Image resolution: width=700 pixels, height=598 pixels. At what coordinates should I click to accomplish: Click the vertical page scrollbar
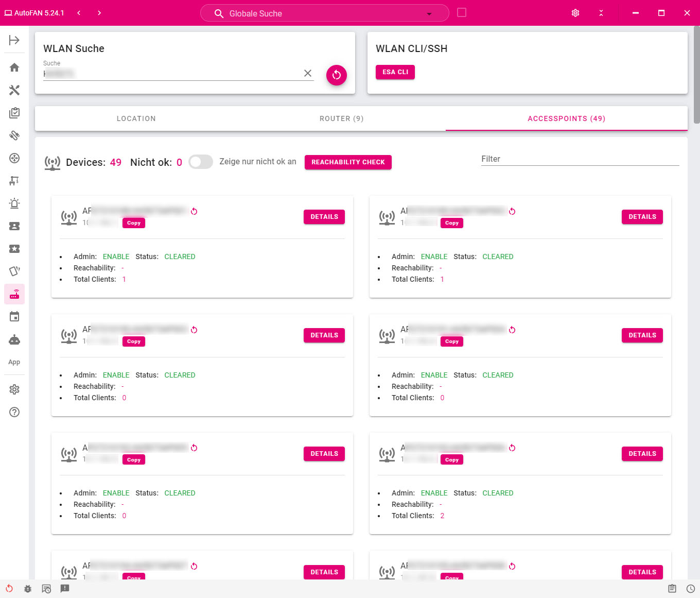point(697,75)
